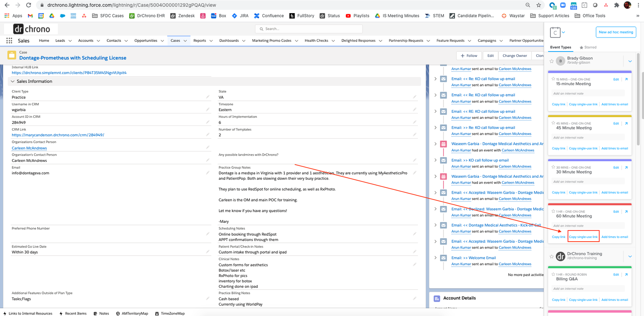Click the Case record folder icon
644x316 pixels.
click(12, 55)
